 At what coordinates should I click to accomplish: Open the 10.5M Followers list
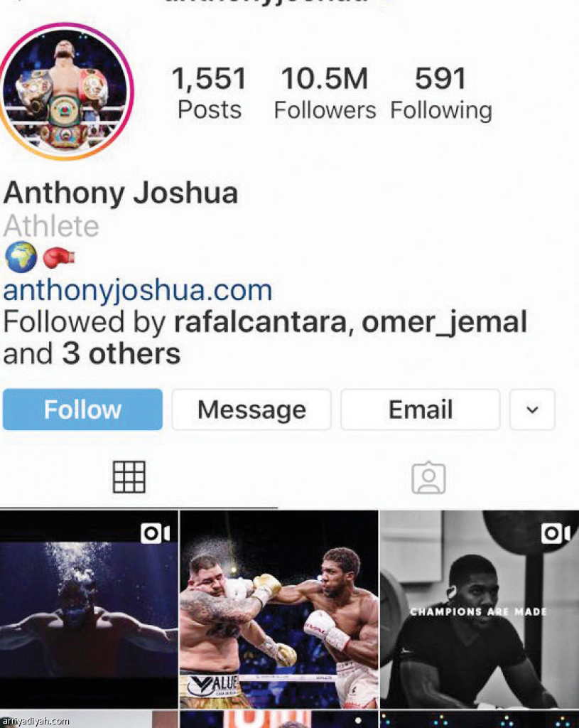(x=325, y=93)
